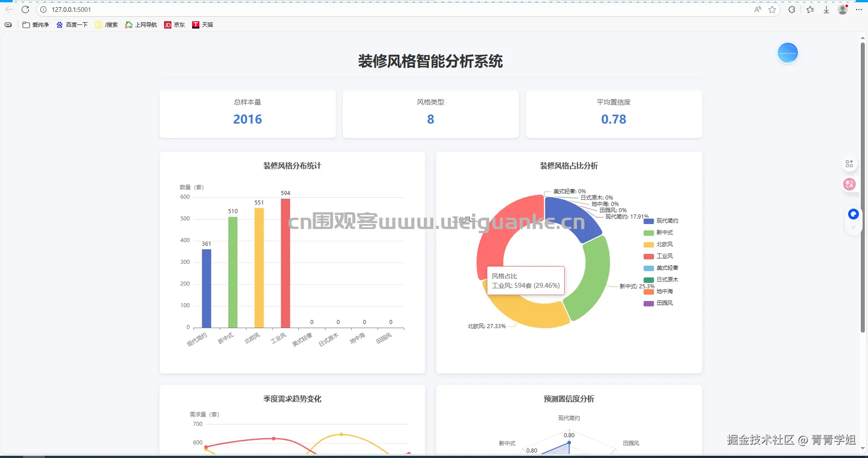Click the blue chat bubble sidebar icon

[x=853, y=214]
